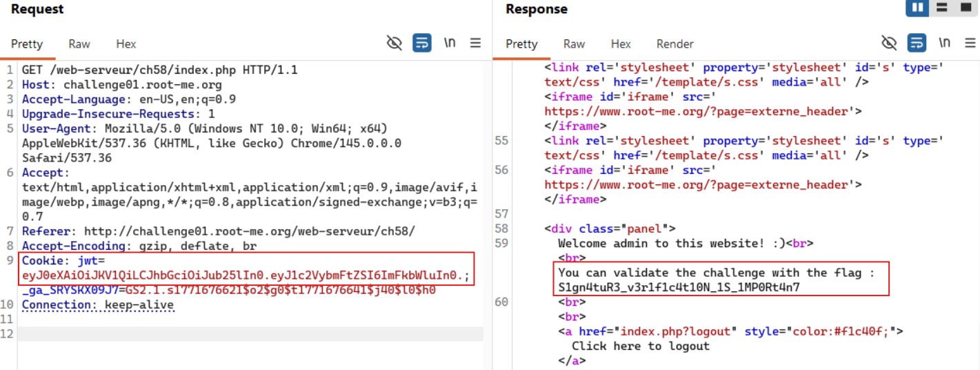980x370 pixels.
Task: Select combined single-pane layout icon
Action: 965,8
